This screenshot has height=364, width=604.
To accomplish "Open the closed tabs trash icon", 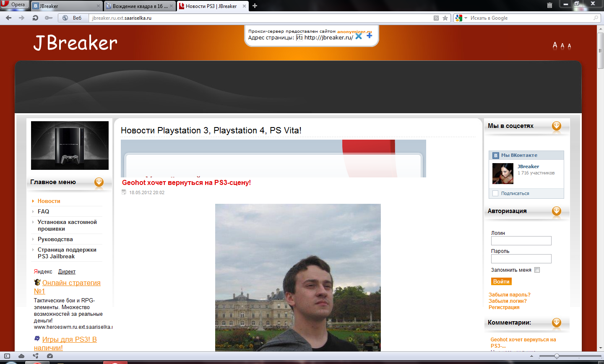I will [x=549, y=5].
